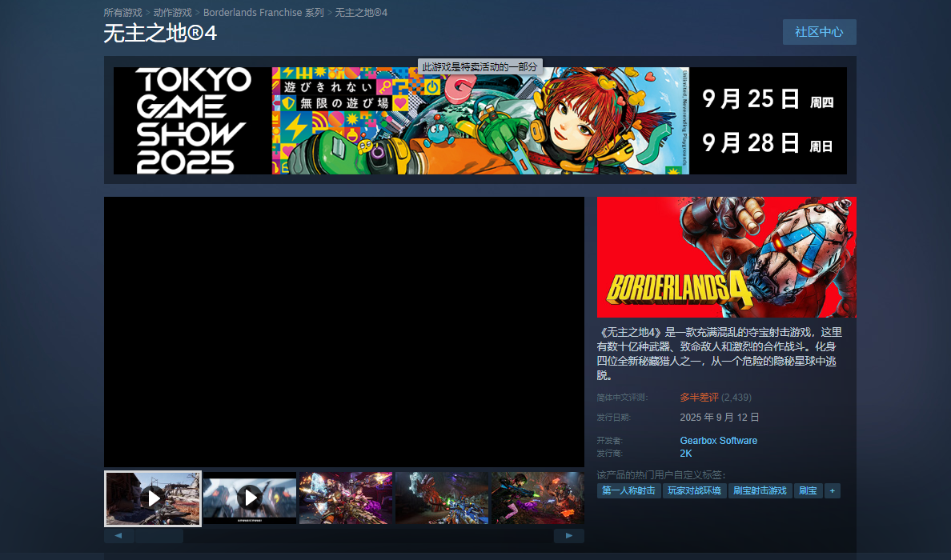Select the 第一人称射击 tag

pyautogui.click(x=629, y=491)
